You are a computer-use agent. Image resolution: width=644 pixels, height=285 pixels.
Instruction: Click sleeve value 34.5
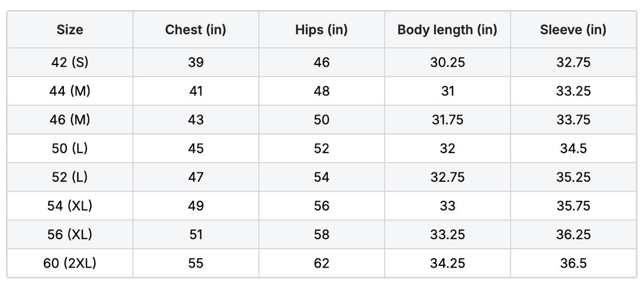tap(574, 148)
